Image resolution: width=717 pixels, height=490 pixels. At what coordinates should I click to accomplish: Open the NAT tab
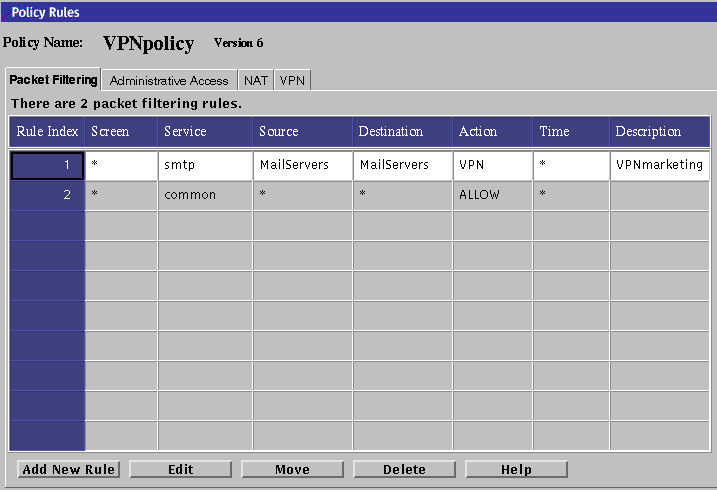(256, 80)
